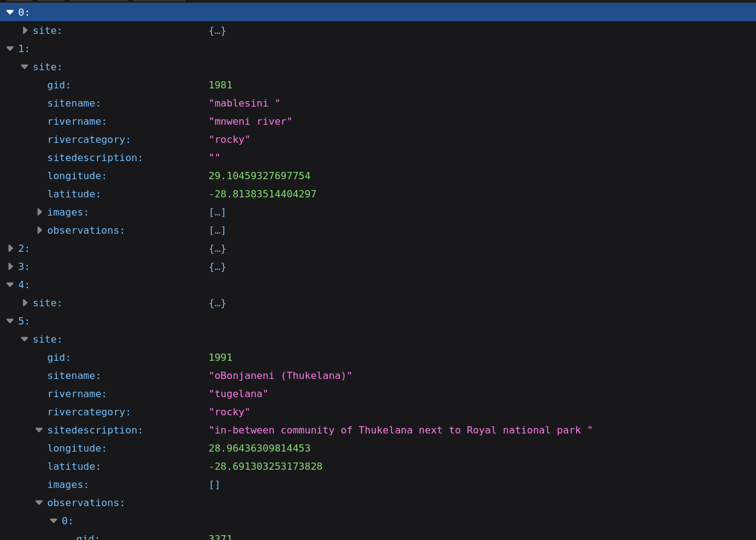Collapse top-level item 5

coord(10,321)
